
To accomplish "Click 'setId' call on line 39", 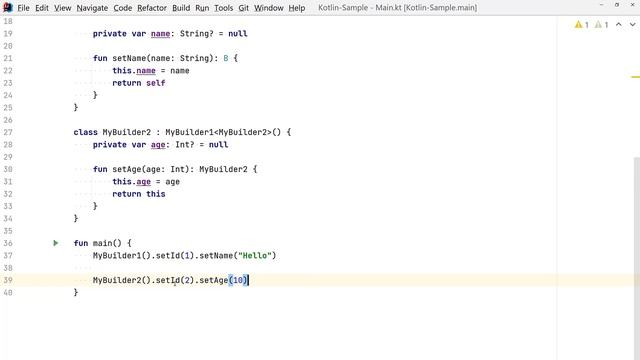I will coord(168,280).
